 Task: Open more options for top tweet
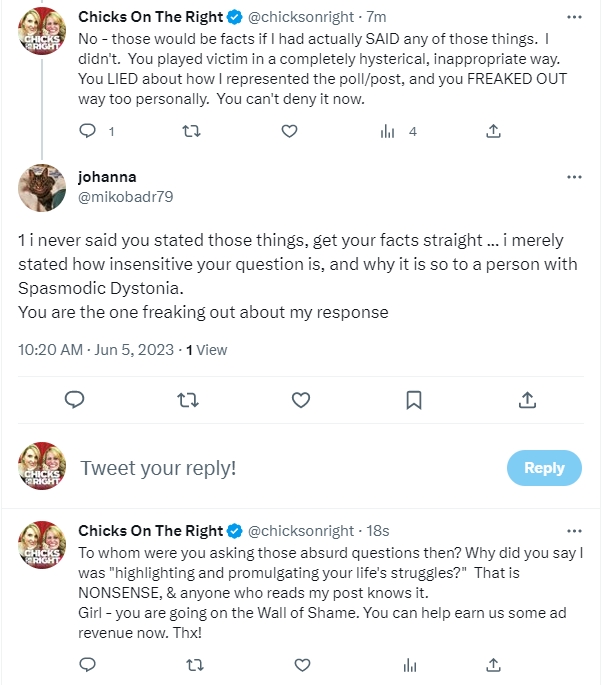574,17
